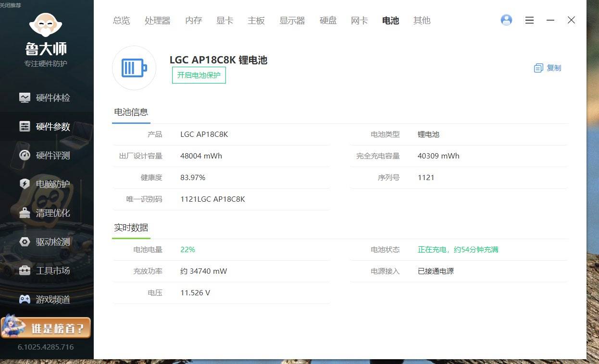The height and width of the screenshot is (364, 599).
Task: Click the 健康度 label
Action: (151, 178)
